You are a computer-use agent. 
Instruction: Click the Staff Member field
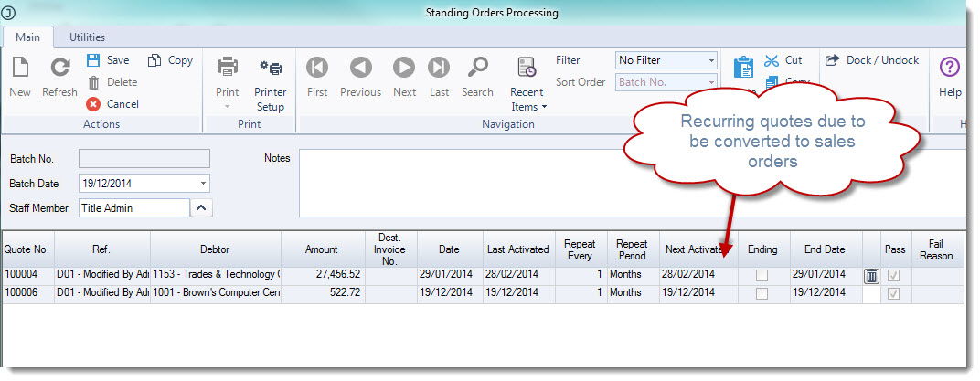[x=134, y=208]
